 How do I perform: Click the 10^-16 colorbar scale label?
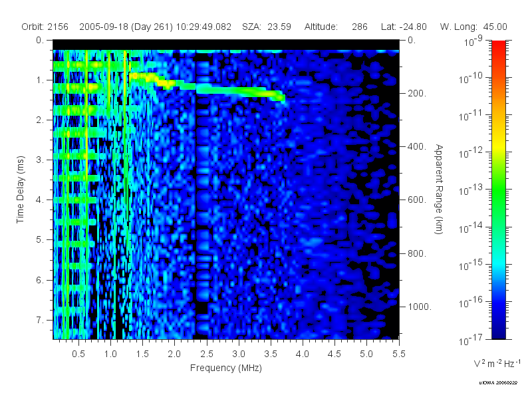[x=470, y=303]
